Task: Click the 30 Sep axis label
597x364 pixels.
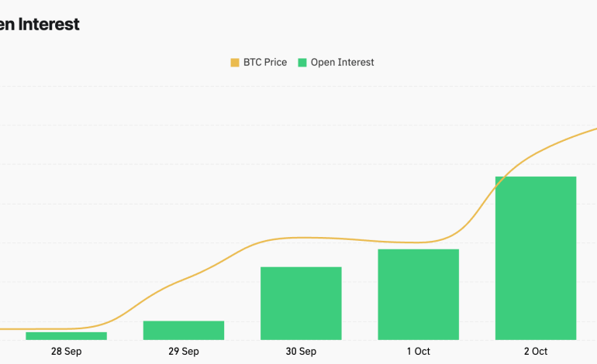Action: pos(301,351)
